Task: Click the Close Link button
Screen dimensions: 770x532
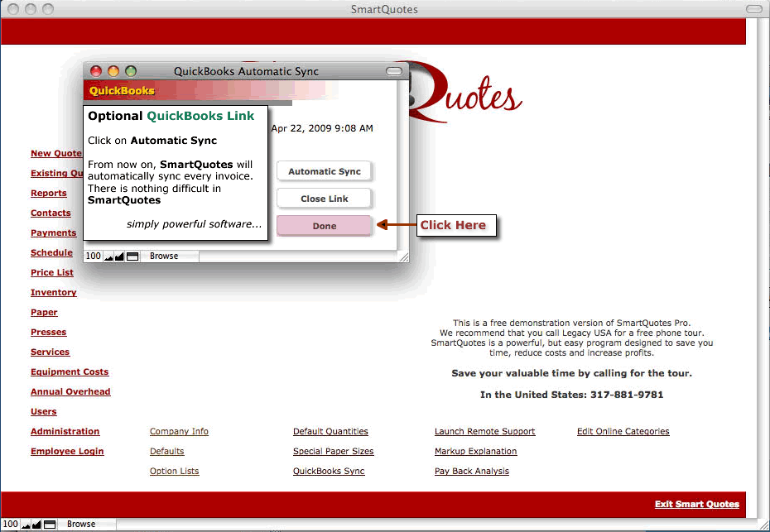Action: (x=324, y=199)
